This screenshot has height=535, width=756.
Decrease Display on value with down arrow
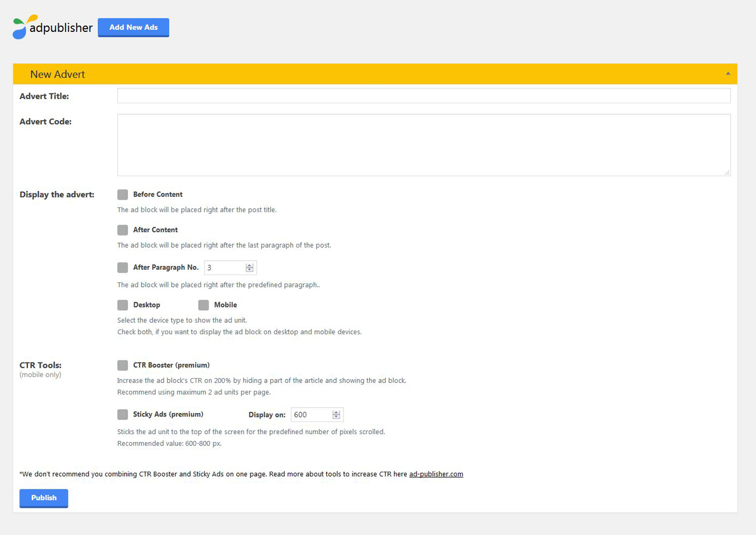tap(336, 418)
